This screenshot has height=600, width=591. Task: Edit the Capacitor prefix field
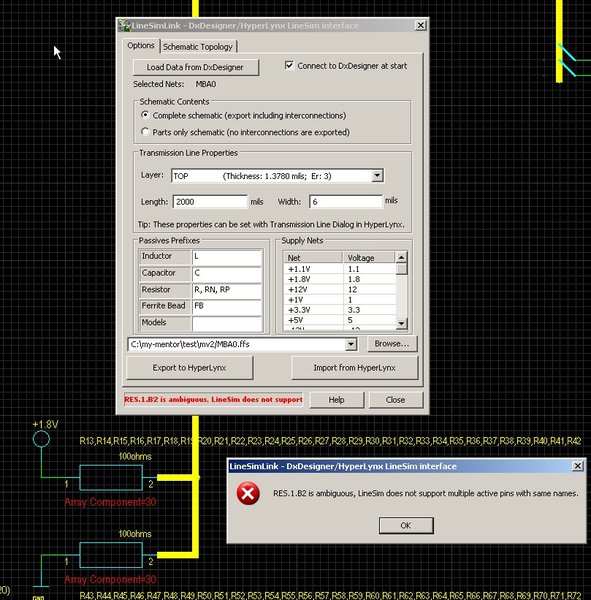pyautogui.click(x=227, y=273)
